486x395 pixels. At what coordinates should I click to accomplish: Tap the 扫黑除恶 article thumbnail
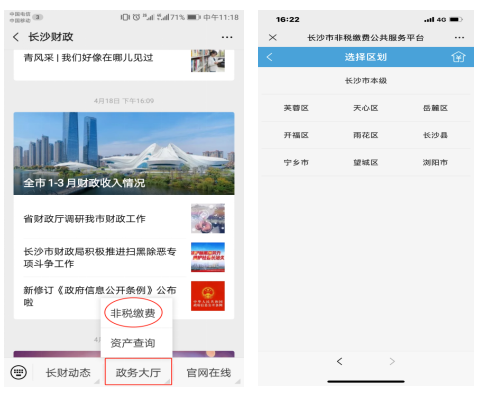(x=208, y=257)
